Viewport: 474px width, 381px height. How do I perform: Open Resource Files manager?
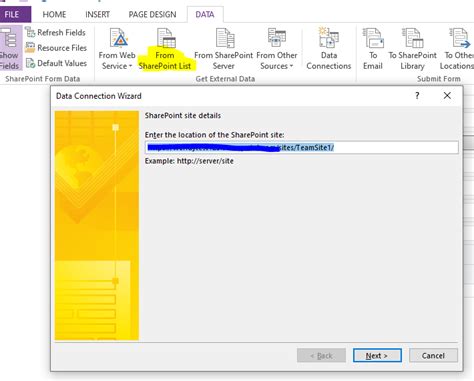[x=56, y=48]
